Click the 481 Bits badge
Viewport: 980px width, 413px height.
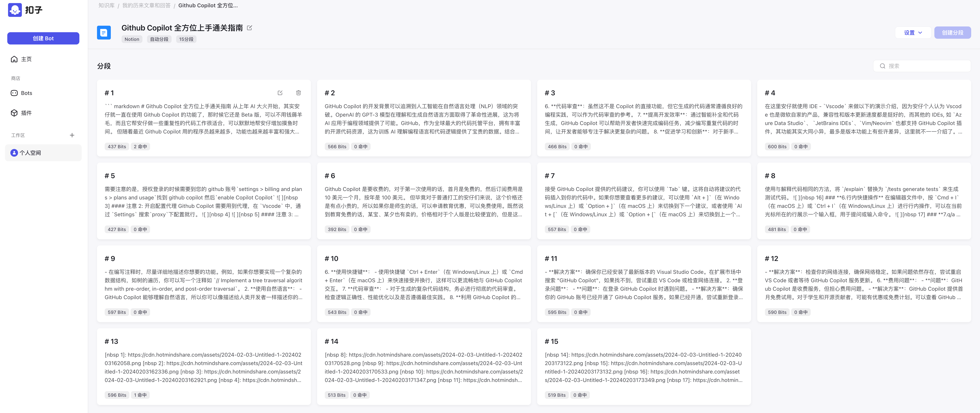point(777,230)
